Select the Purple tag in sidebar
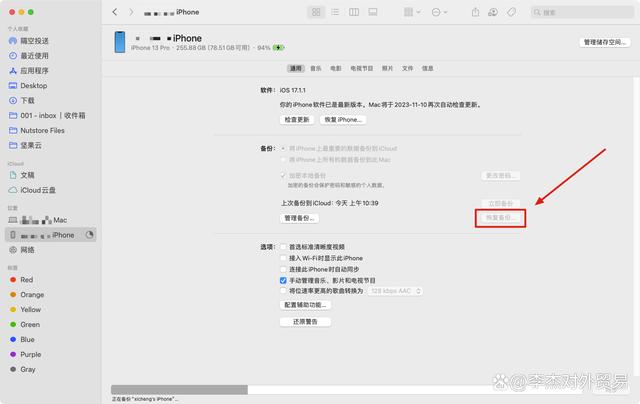The image size is (640, 404). pyautogui.click(x=25, y=354)
